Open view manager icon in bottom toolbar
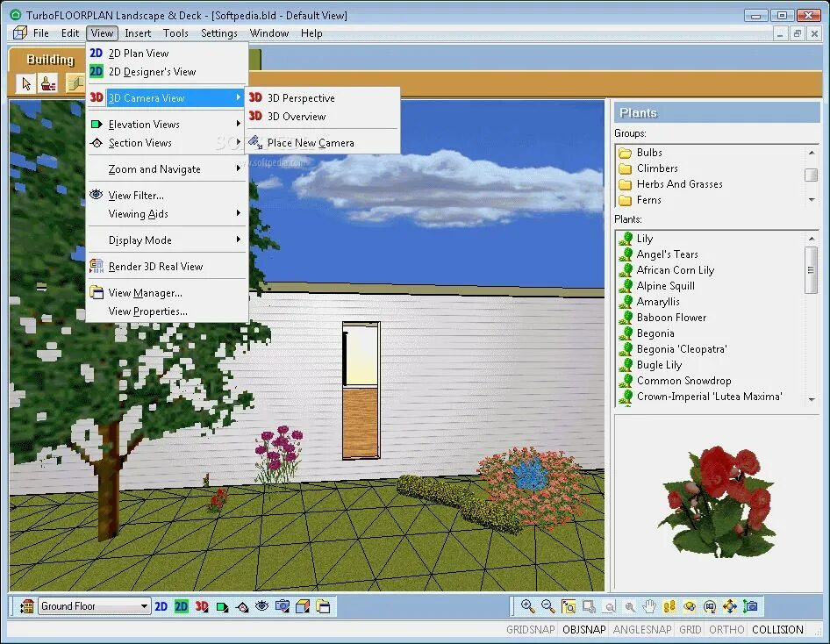This screenshot has height=644, width=830. click(323, 606)
